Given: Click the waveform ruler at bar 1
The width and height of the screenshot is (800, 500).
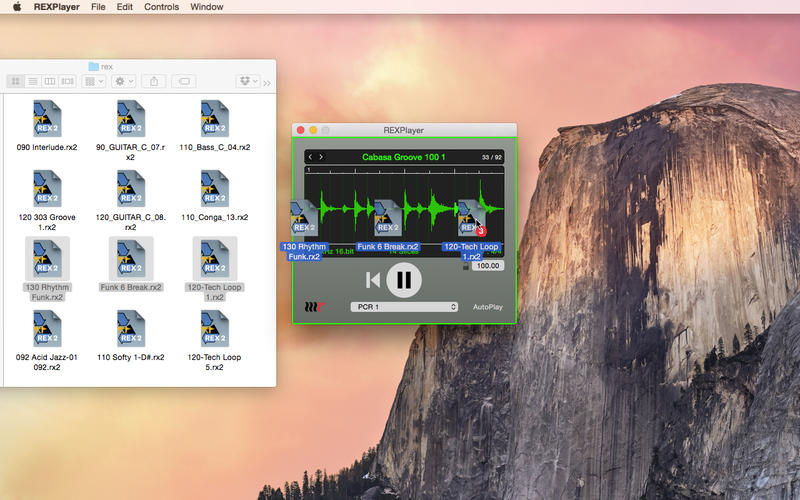Looking at the screenshot, I should click(308, 170).
